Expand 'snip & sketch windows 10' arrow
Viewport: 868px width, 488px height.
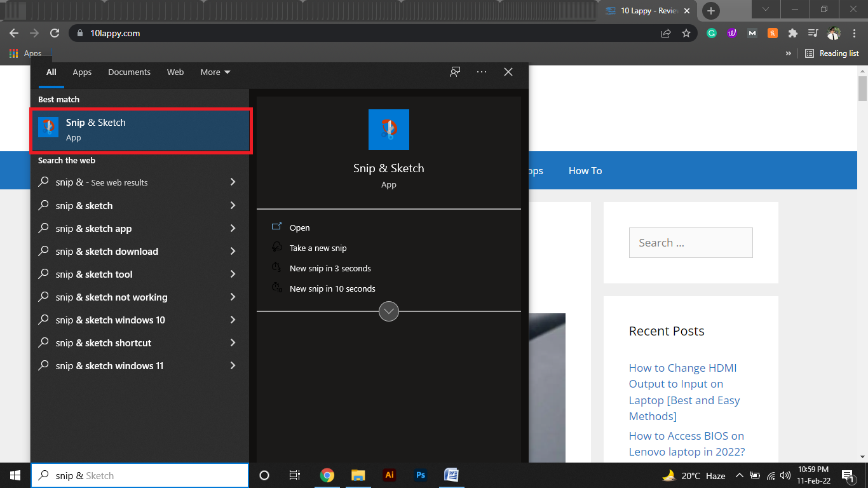click(x=233, y=320)
